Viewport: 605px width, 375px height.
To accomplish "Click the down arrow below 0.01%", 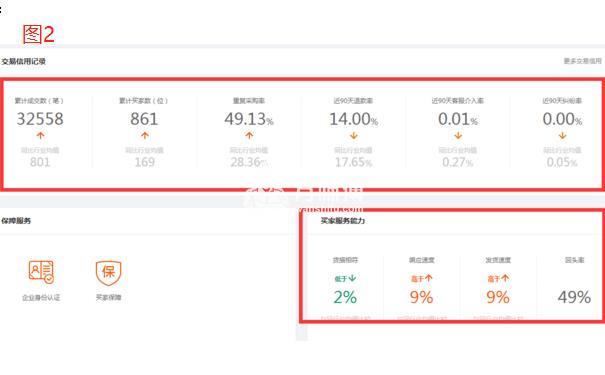I will (x=458, y=136).
